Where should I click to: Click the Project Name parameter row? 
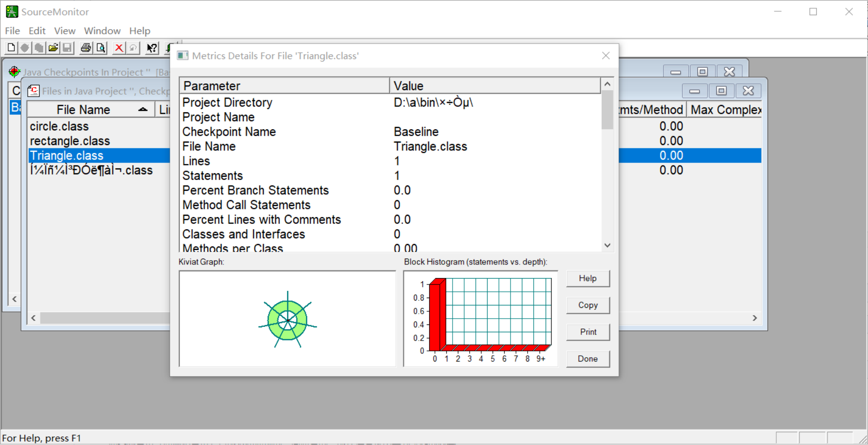coord(390,117)
